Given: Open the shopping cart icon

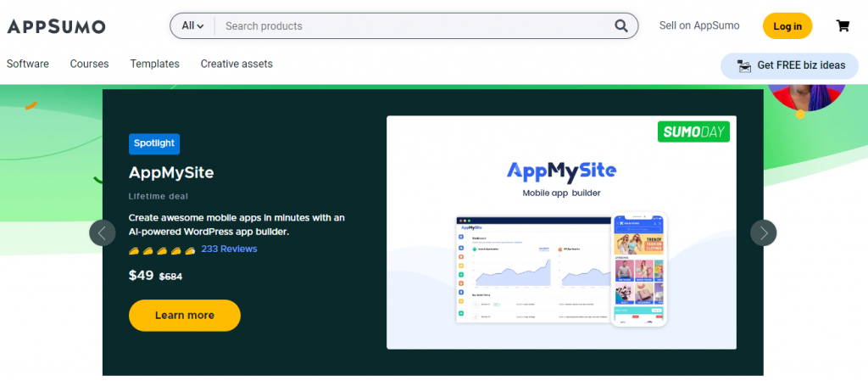Looking at the screenshot, I should (843, 25).
